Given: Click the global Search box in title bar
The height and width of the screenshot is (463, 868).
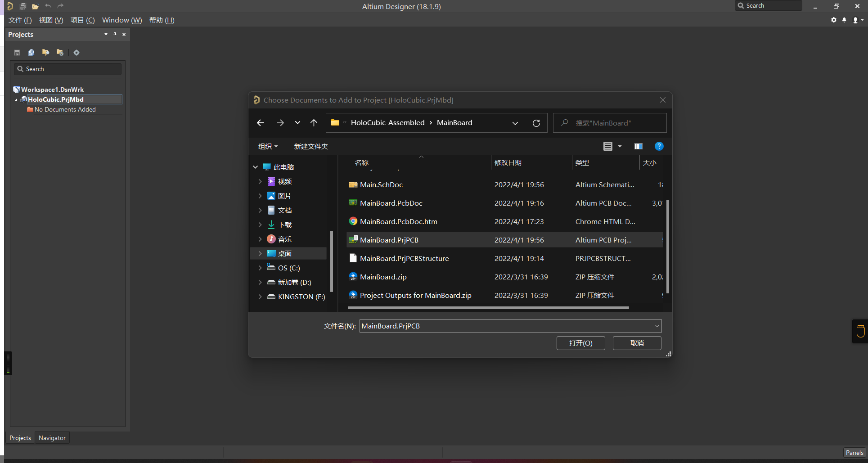Looking at the screenshot, I should [769, 5].
